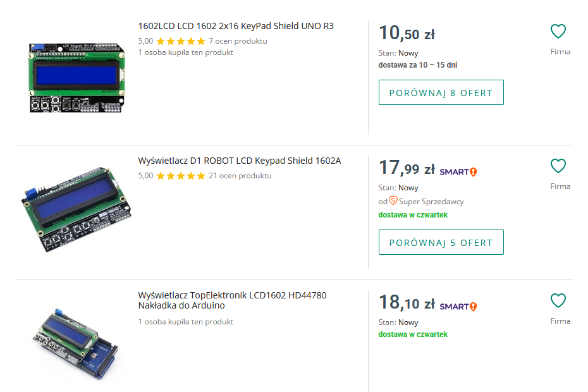This screenshot has width=588, height=392.
Task: Click the star rating of 1602LCD product
Action: 180,41
